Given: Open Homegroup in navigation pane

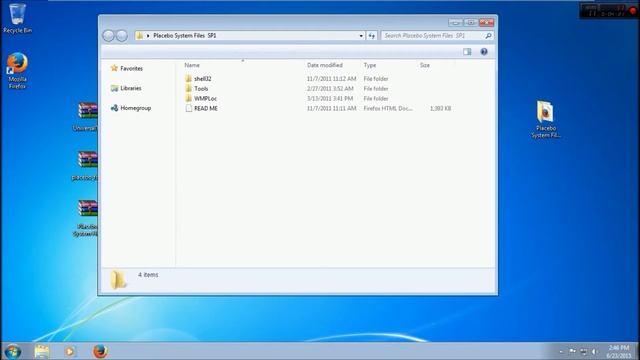Looking at the screenshot, I should click(x=131, y=108).
